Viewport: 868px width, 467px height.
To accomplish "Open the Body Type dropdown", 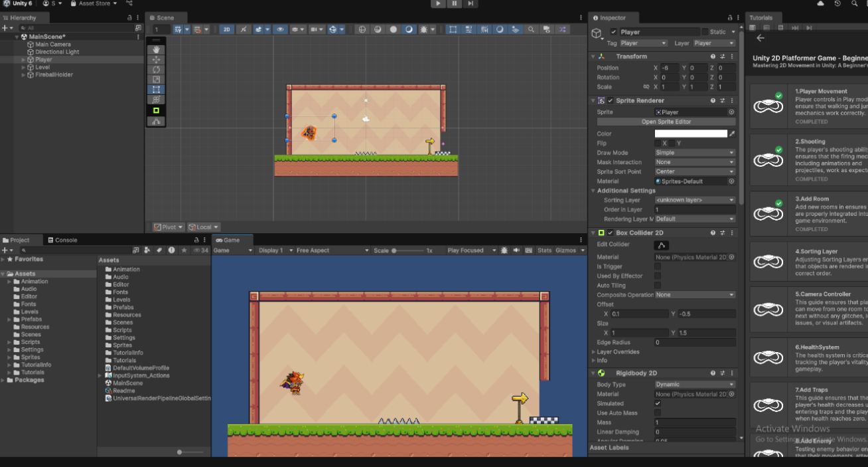I will coord(695,385).
